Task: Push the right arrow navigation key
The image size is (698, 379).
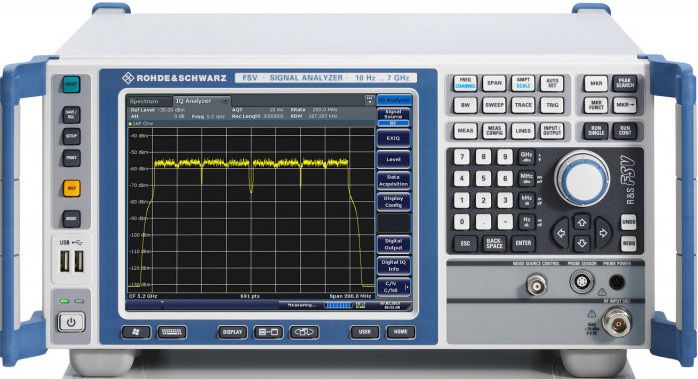Action: tap(603, 233)
